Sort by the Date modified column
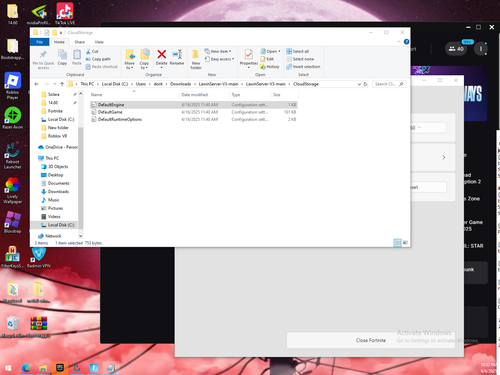The width and height of the screenshot is (500, 375). 204,95
